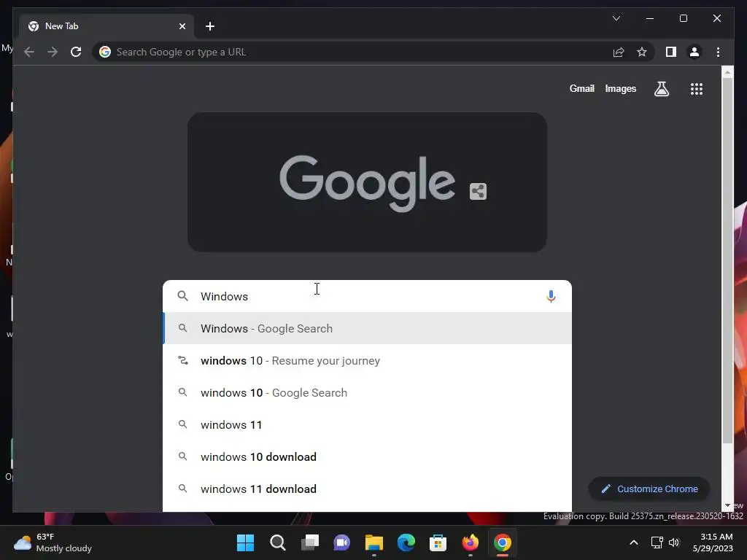
Task: Open Search Labs flask icon
Action: (x=661, y=88)
